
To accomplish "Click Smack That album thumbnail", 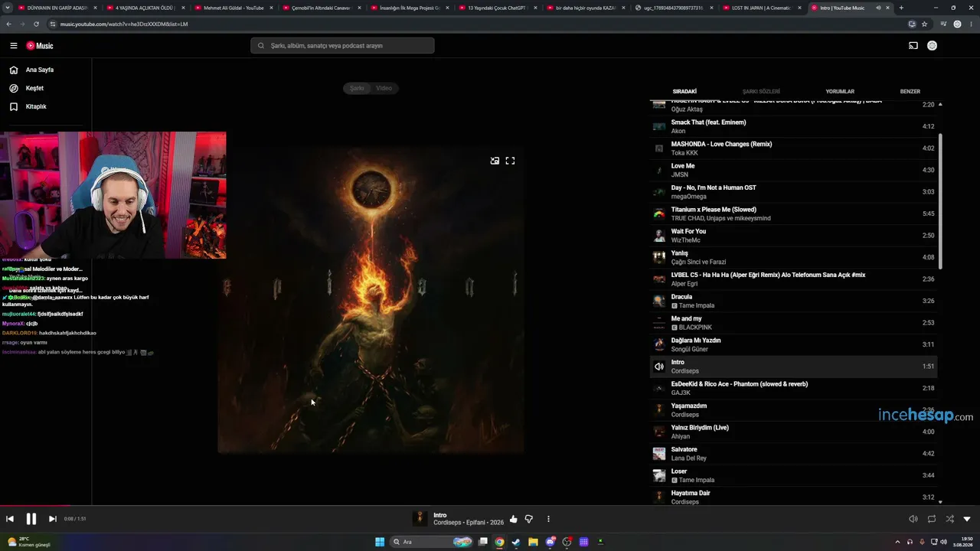I will click(658, 126).
